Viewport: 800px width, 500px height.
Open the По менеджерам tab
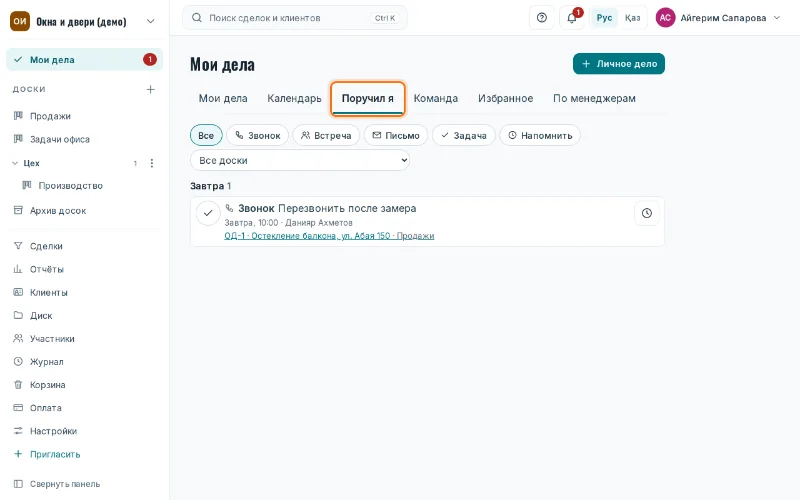(594, 98)
